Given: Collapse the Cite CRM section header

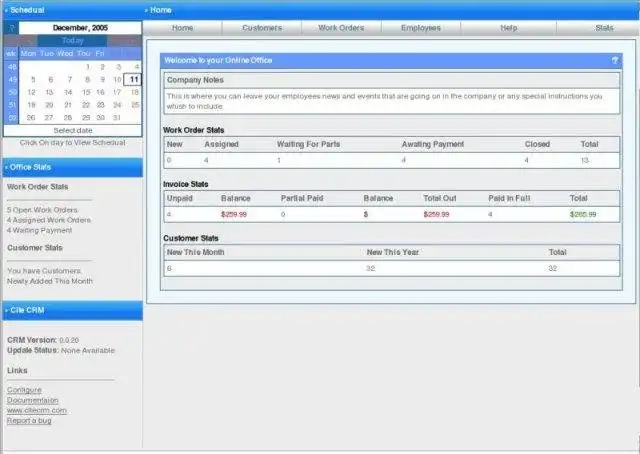Looking at the screenshot, I should click(x=73, y=310).
